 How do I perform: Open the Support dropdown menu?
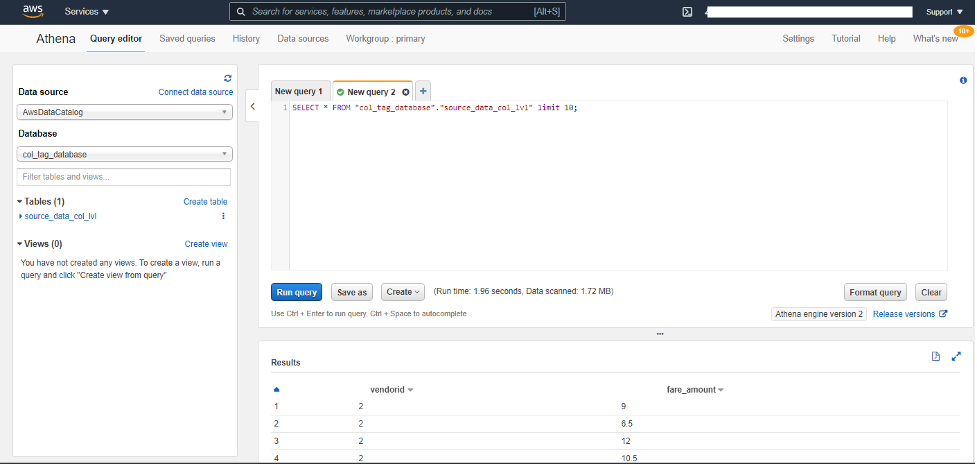[x=944, y=12]
